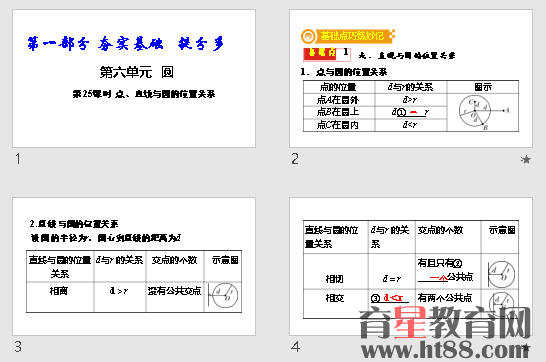
Task: Select slide 2 thumbnail with point-circle table
Action: pyautogui.click(x=411, y=78)
